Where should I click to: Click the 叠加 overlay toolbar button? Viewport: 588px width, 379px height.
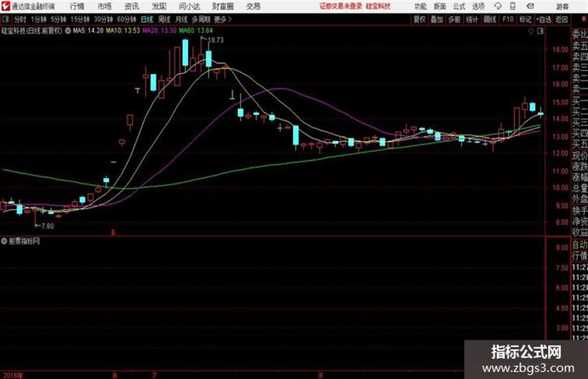pos(437,19)
